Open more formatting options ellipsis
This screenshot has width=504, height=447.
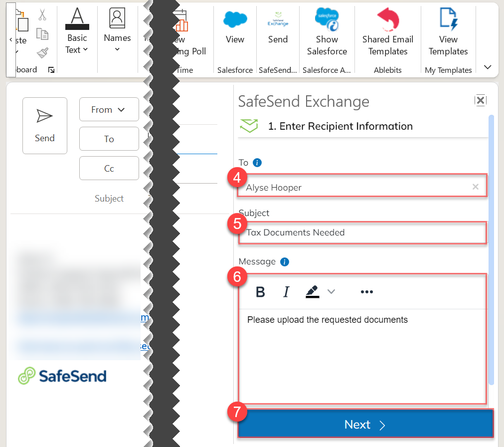click(x=367, y=292)
